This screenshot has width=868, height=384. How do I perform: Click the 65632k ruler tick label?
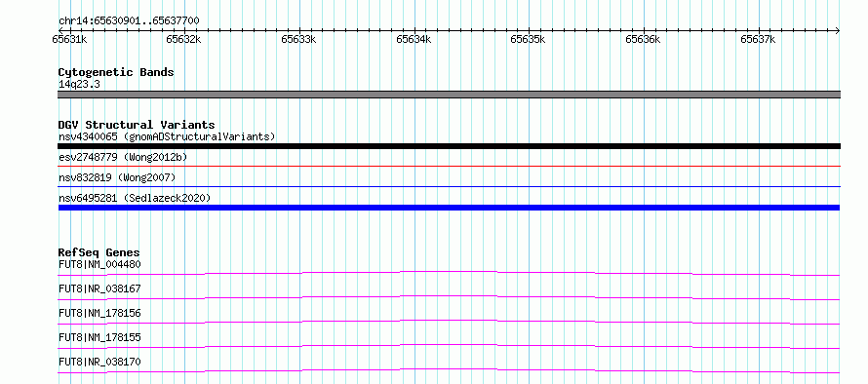click(183, 39)
